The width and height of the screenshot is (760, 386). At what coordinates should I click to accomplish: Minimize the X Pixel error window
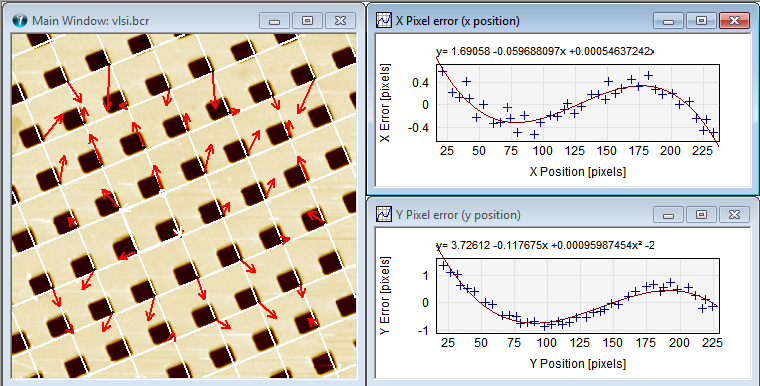coord(668,21)
